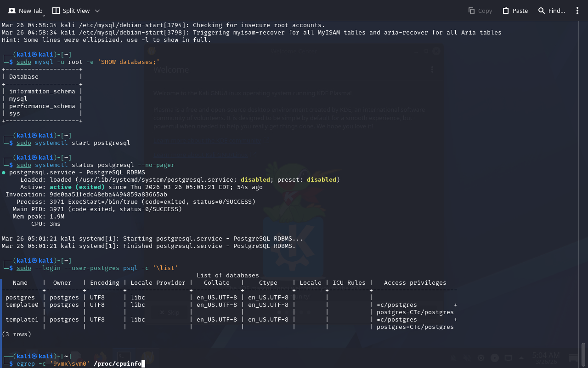Click the 'SHOW databases;' mysql command
The image size is (588, 368).
click(x=128, y=62)
